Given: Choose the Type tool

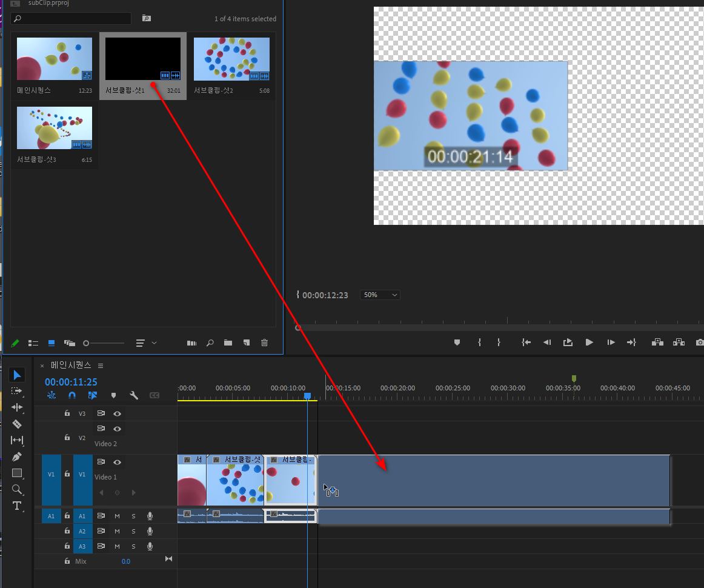Looking at the screenshot, I should pyautogui.click(x=17, y=506).
